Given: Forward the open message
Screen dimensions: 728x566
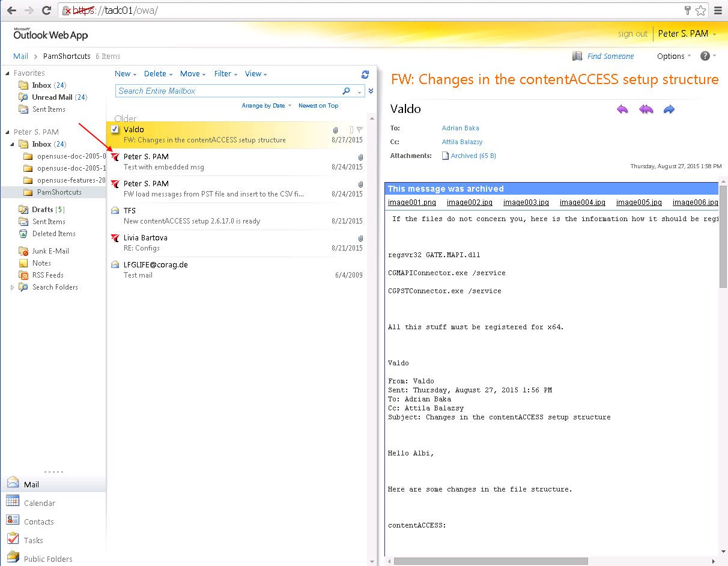Looking at the screenshot, I should 669,109.
